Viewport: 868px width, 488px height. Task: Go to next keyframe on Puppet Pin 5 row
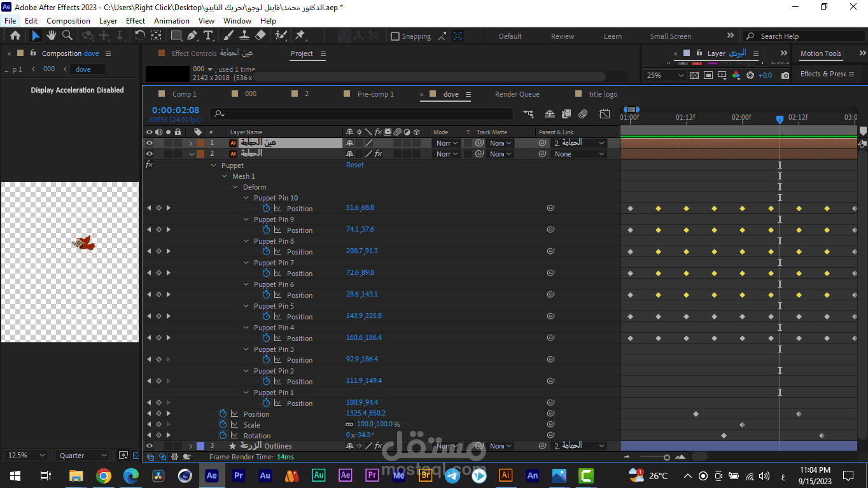(x=168, y=316)
